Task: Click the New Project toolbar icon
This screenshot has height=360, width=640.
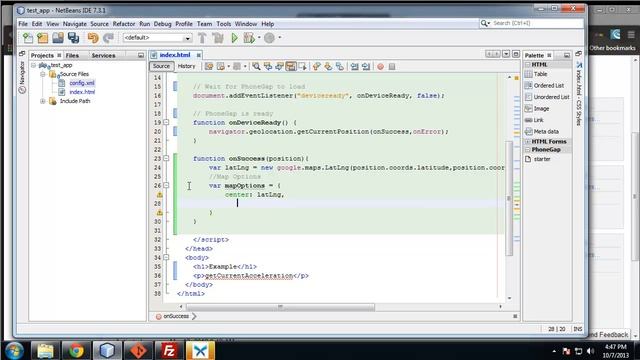Action: pos(43,38)
